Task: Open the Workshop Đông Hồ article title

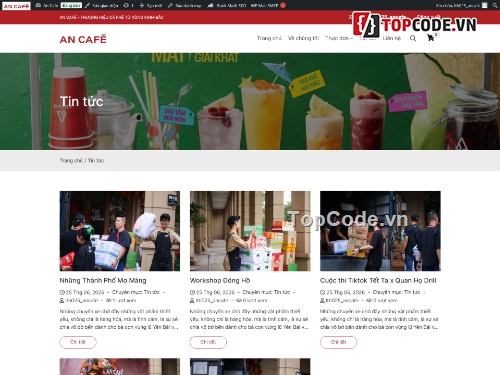Action: [220, 281]
